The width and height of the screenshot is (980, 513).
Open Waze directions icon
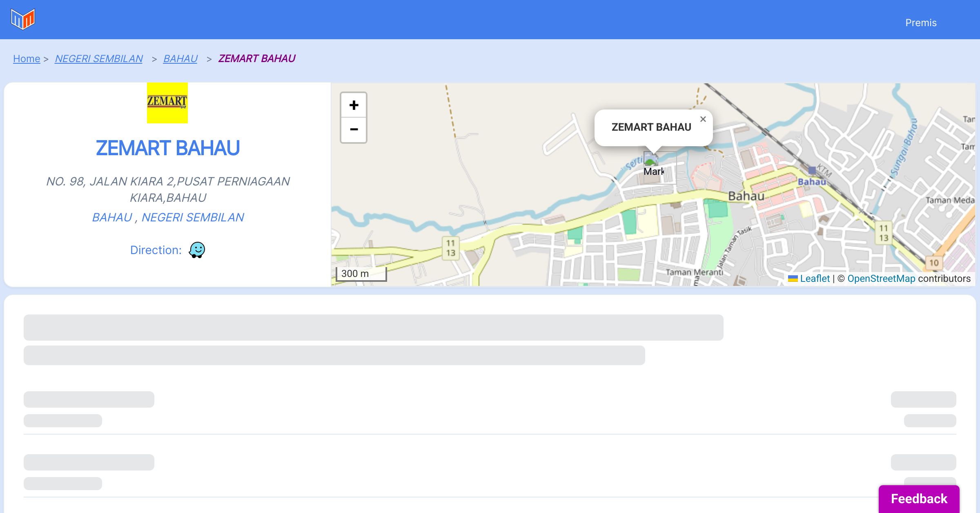197,250
